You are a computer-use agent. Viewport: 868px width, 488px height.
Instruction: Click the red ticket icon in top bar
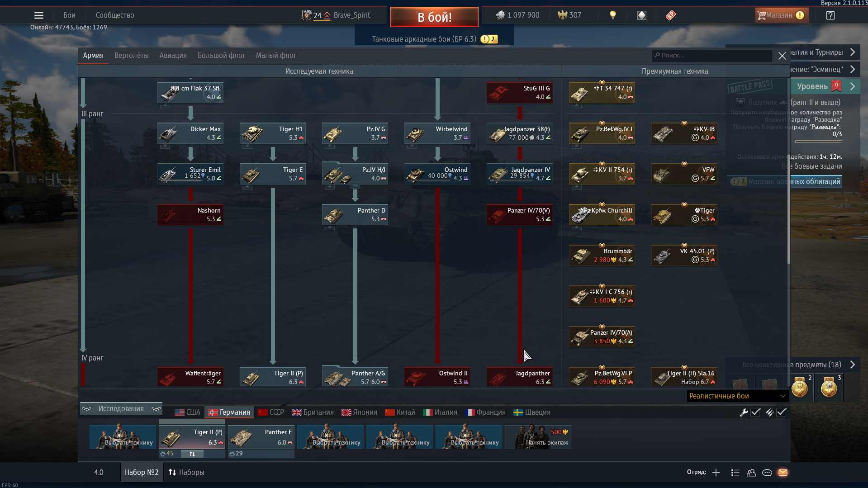click(670, 15)
